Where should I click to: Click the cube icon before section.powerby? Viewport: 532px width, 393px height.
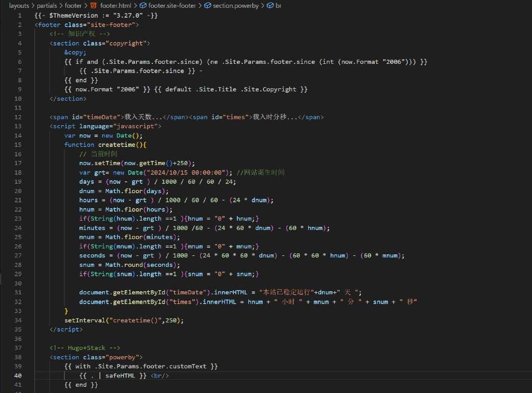click(x=208, y=5)
